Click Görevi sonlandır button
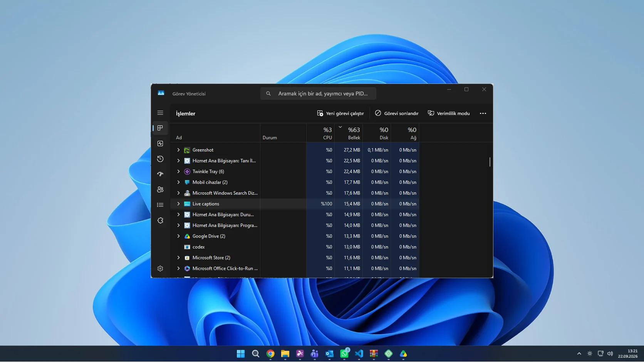 (397, 113)
